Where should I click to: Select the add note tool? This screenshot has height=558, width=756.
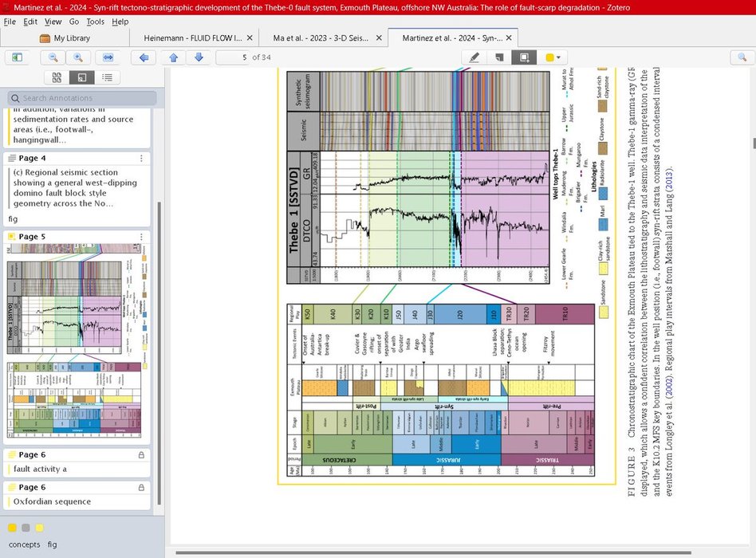[x=499, y=57]
